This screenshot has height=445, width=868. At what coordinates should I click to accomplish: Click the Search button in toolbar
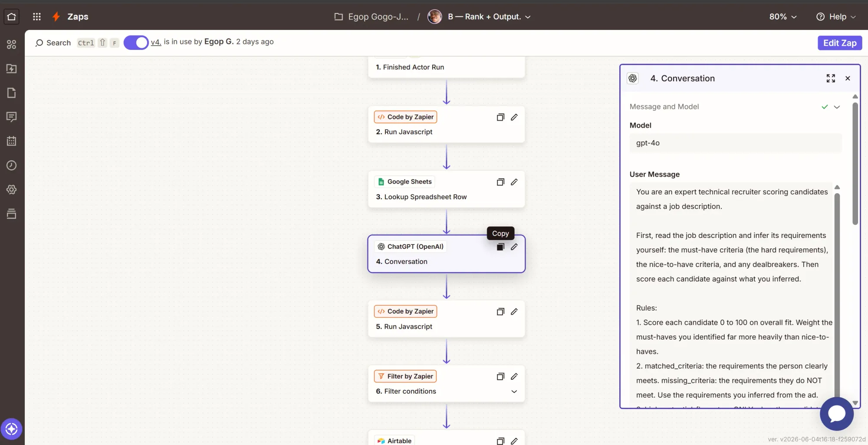point(53,43)
